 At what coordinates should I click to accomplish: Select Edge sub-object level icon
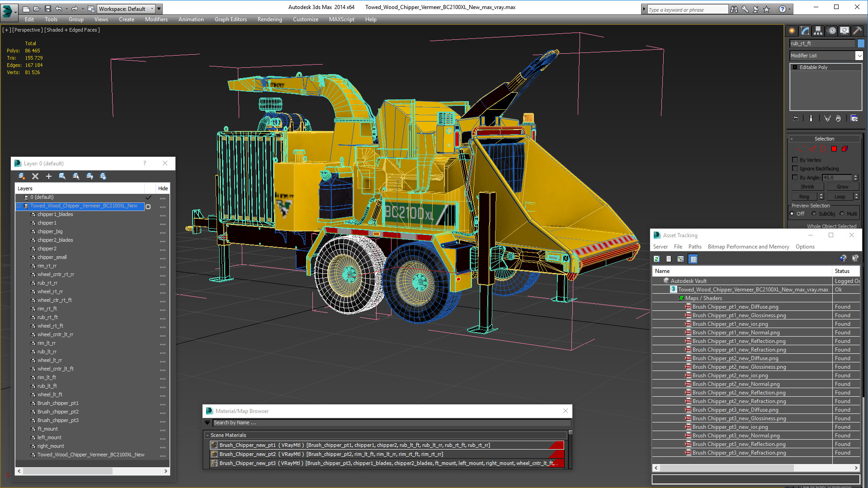click(812, 149)
